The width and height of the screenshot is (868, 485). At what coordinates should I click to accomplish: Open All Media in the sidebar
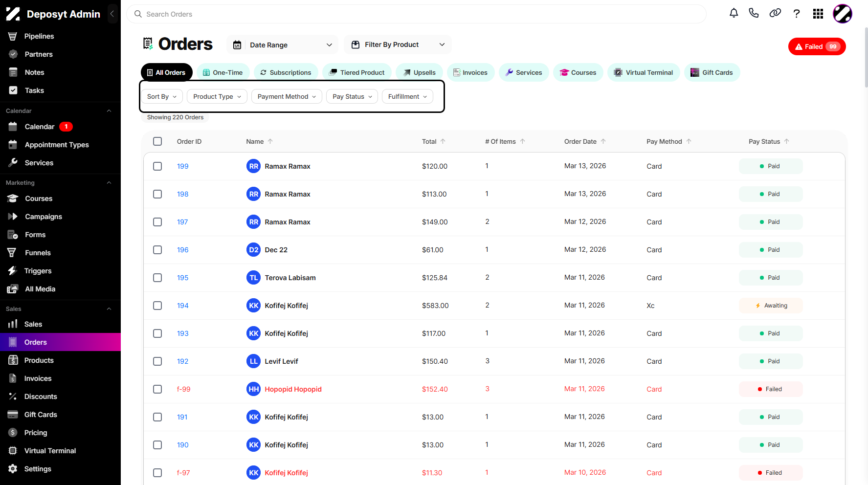pos(40,289)
